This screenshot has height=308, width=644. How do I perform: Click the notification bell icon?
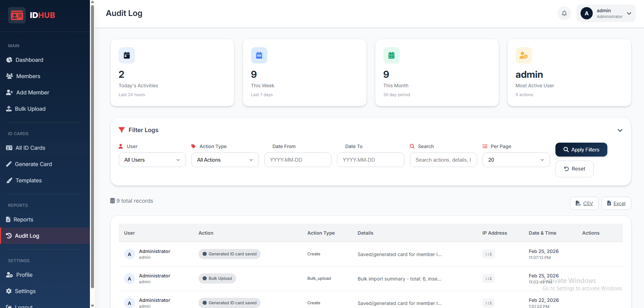(564, 13)
